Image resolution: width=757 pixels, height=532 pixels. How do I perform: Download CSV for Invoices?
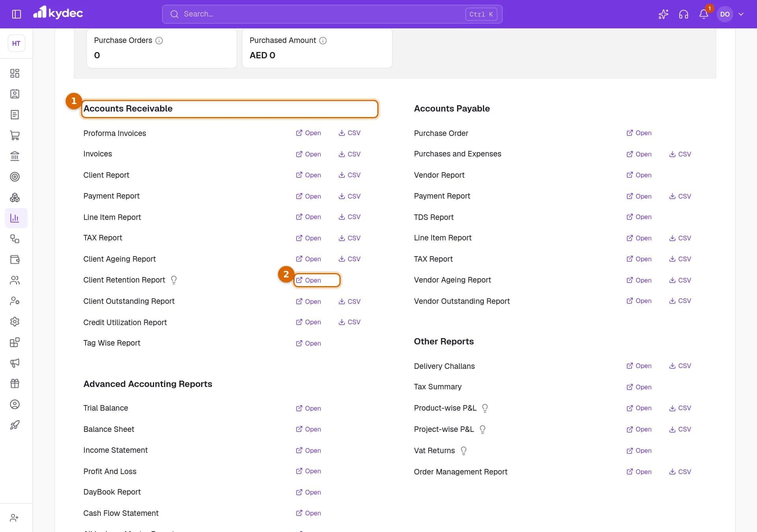349,154
